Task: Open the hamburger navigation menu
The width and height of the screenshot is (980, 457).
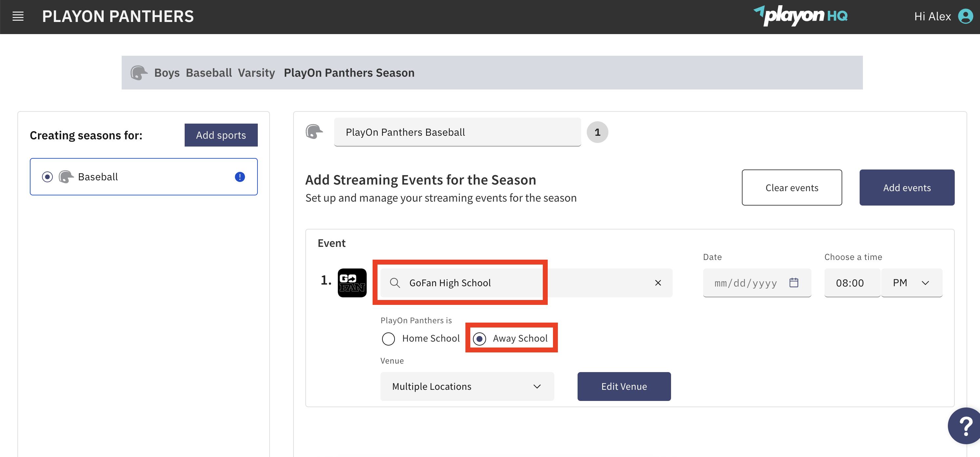Action: [x=18, y=16]
